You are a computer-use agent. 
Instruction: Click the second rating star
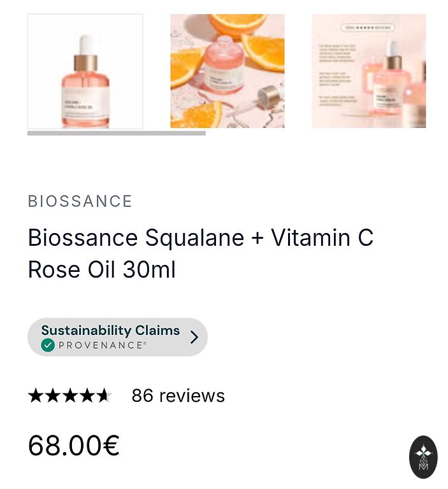click(x=53, y=396)
